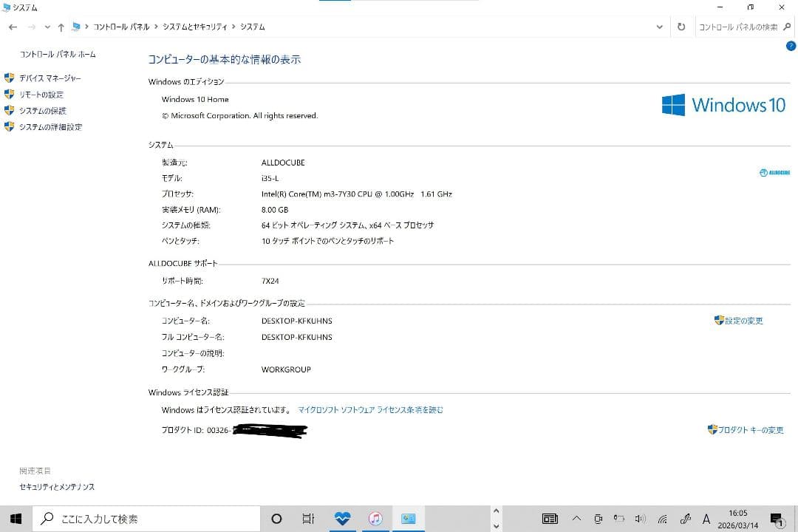Open recent locations dropdown beside forward arrow
This screenshot has width=798, height=532.
[x=48, y=27]
